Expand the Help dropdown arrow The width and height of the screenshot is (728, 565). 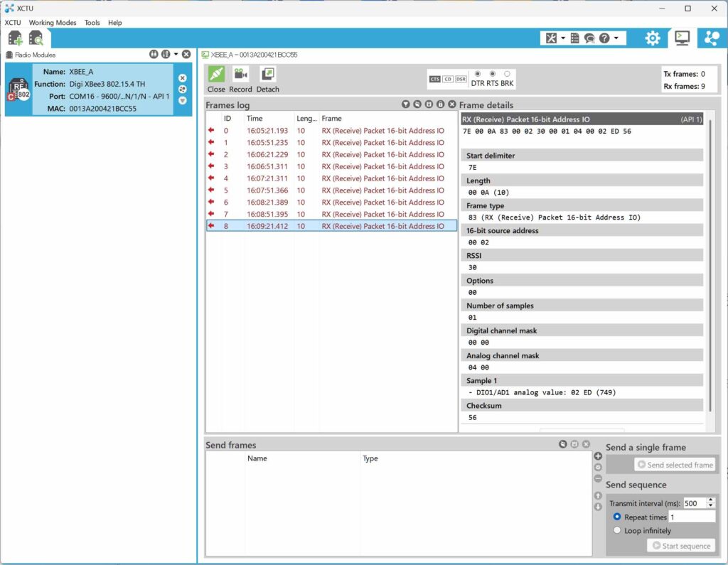(x=616, y=38)
